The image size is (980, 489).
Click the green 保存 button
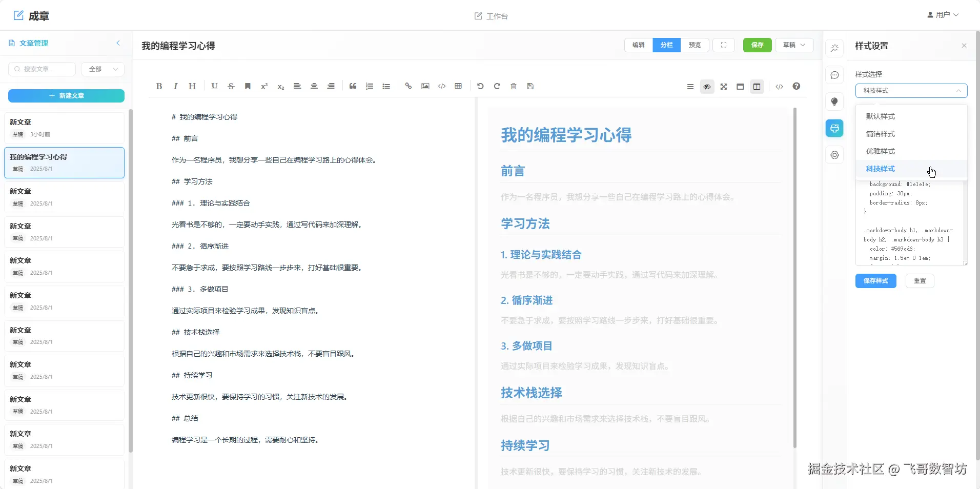757,45
